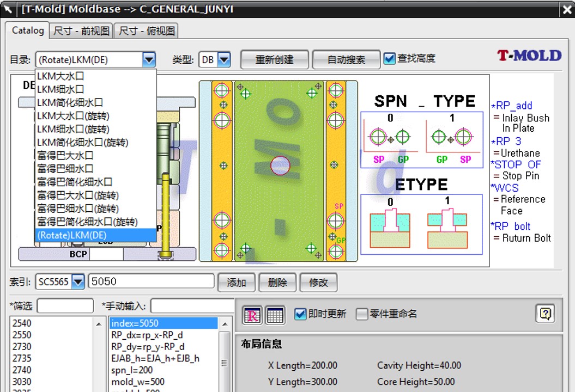Click the T-MOLD logo
The width and height of the screenshot is (575, 392).
click(529, 56)
